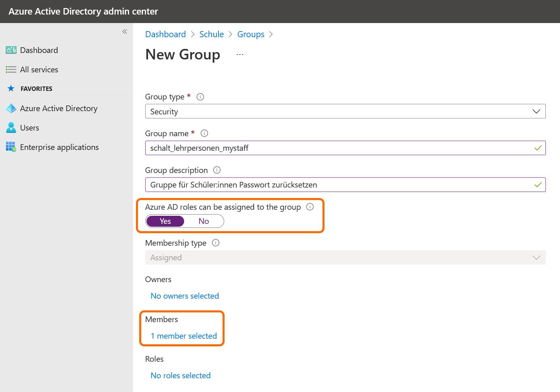Collapse the left sidebar with double chevron
This screenshot has width=560, height=392.
click(x=125, y=32)
